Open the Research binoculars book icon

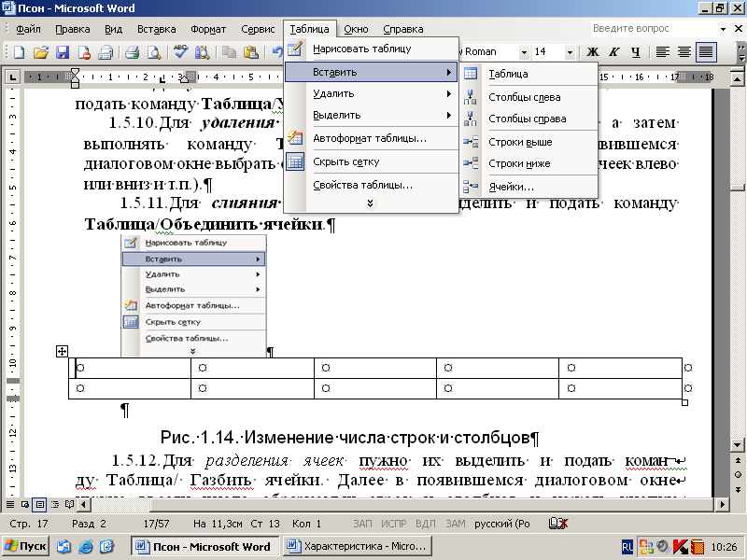pos(202,52)
